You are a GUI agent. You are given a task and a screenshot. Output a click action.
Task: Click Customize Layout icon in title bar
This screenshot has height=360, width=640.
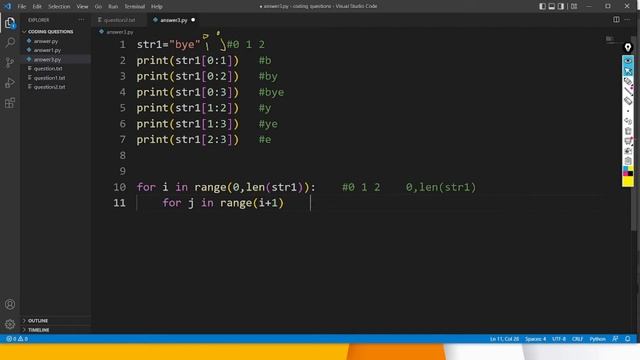(574, 6)
